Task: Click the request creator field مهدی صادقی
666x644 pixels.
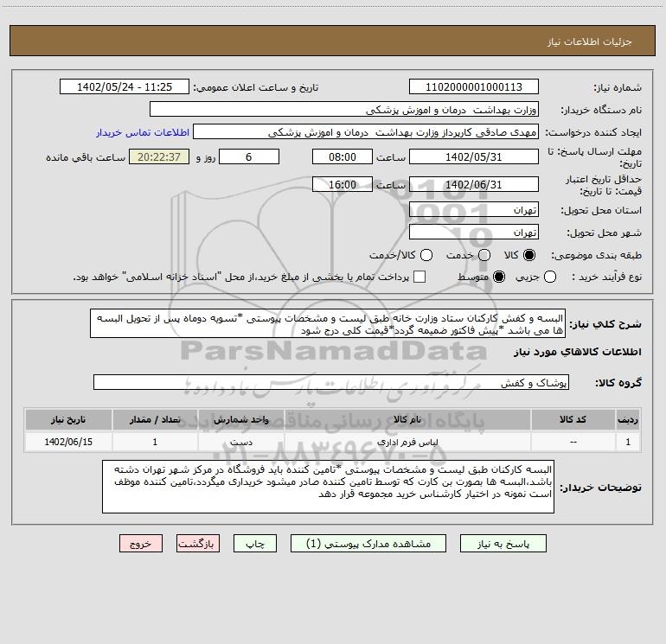Action: point(366,132)
